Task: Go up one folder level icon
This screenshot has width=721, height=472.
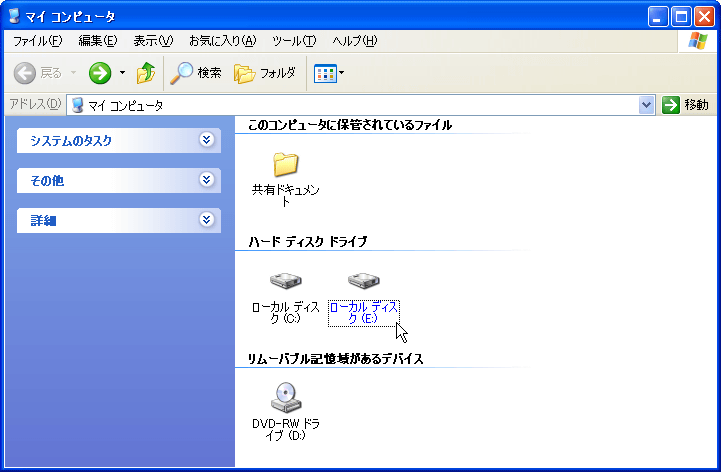Action: coord(146,73)
